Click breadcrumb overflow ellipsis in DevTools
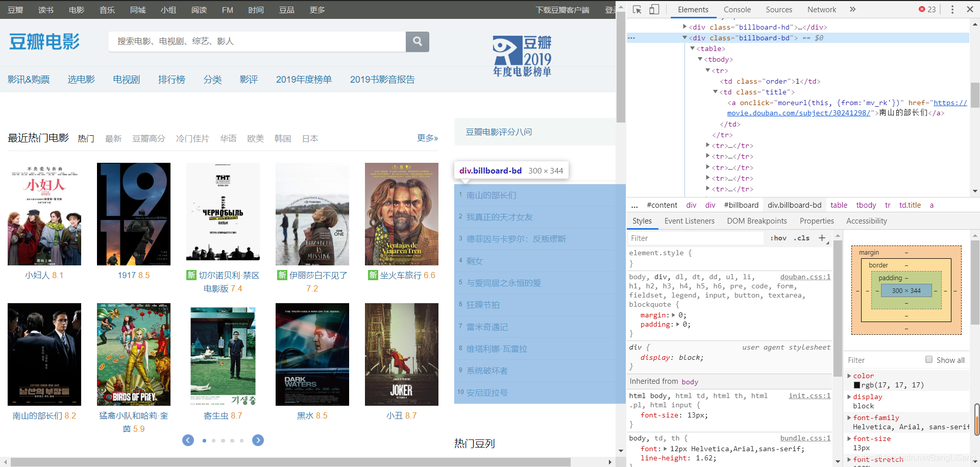Screen dimensions: 980x467 pyautogui.click(x=634, y=205)
